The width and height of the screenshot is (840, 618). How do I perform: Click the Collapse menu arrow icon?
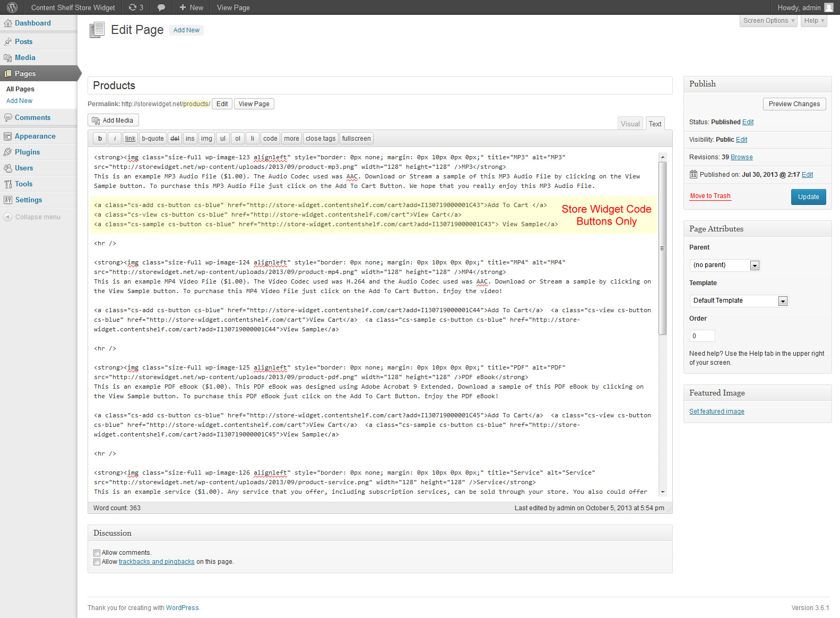tap(7, 217)
